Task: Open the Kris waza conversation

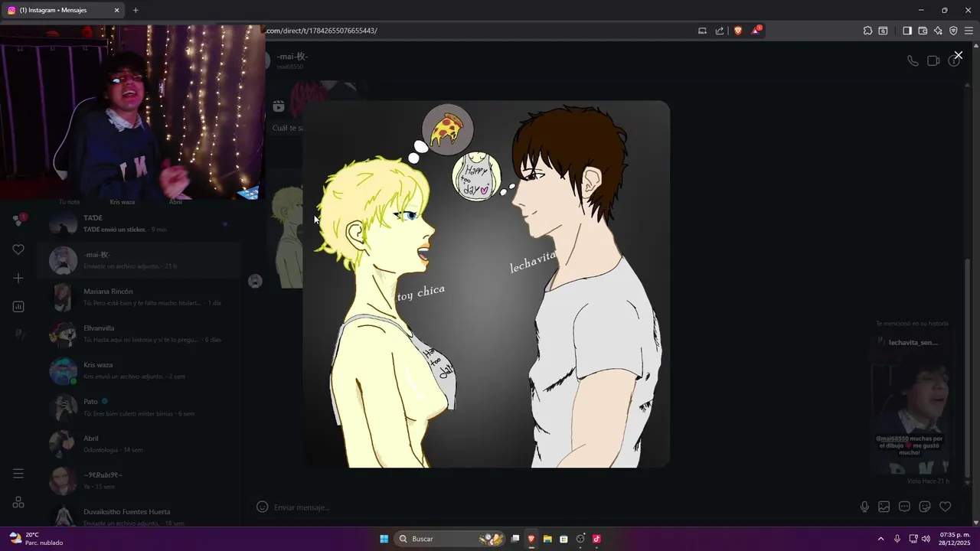Action: point(139,370)
